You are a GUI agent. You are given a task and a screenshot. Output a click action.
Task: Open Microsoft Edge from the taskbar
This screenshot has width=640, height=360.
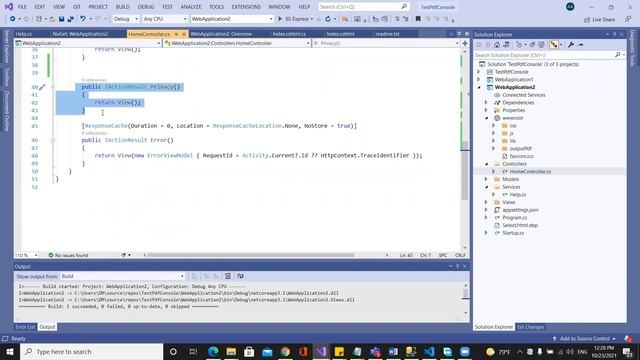213,351
